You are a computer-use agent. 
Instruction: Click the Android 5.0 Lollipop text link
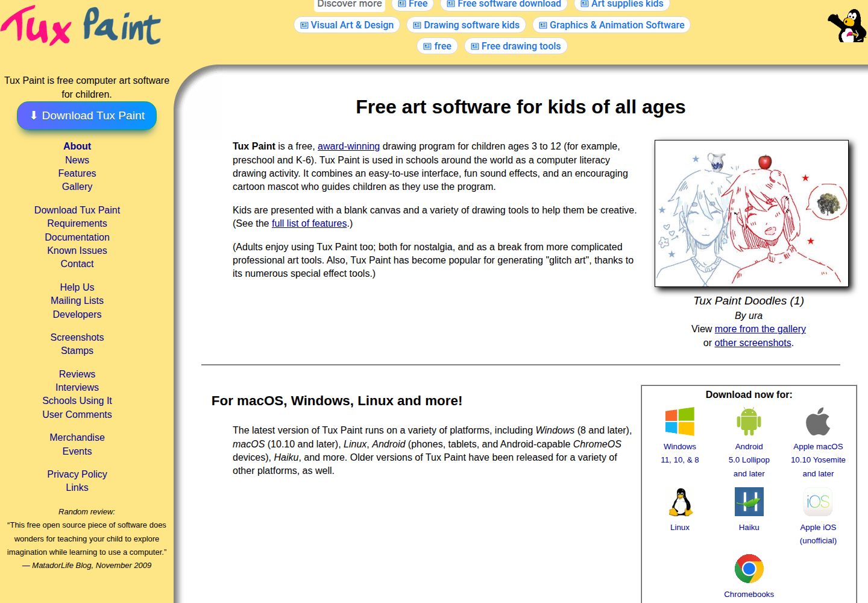pyautogui.click(x=749, y=460)
